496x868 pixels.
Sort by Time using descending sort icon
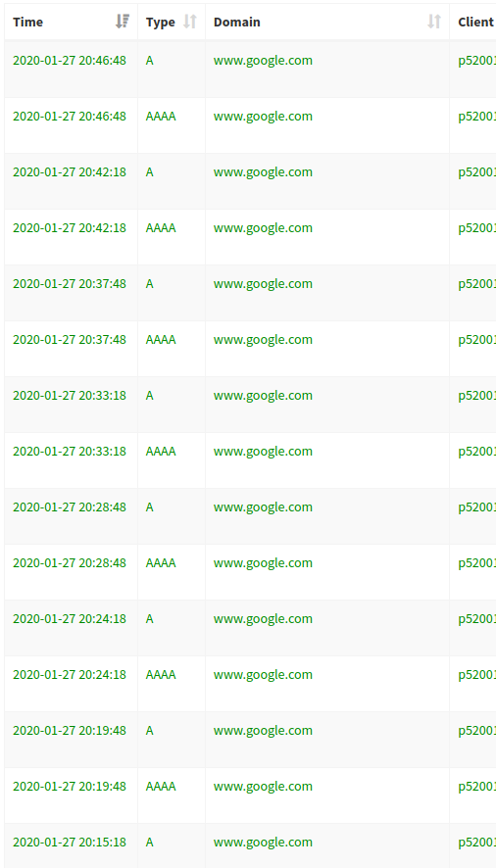point(123,22)
